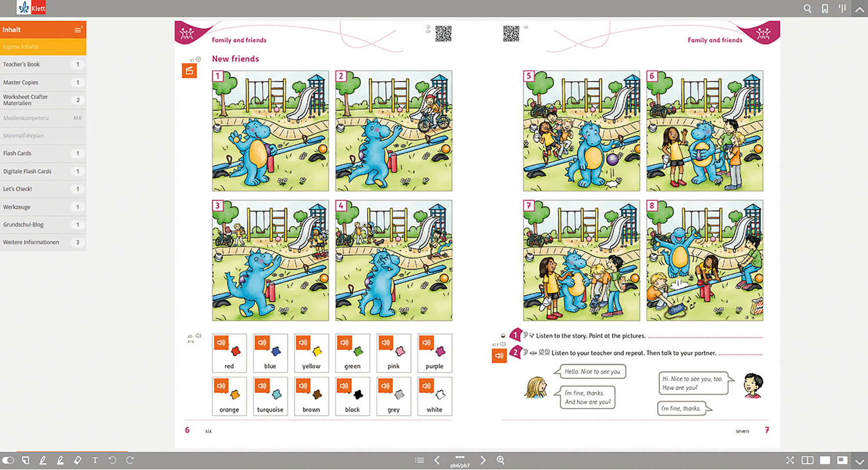Play audio for the color pink
The width and height of the screenshot is (868, 470).
pyautogui.click(x=386, y=343)
